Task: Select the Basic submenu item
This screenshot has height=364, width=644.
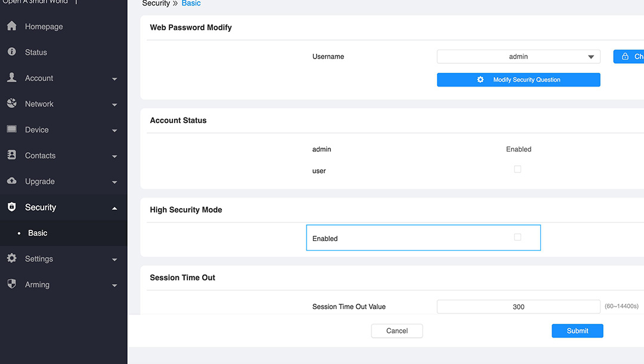Action: [x=38, y=233]
